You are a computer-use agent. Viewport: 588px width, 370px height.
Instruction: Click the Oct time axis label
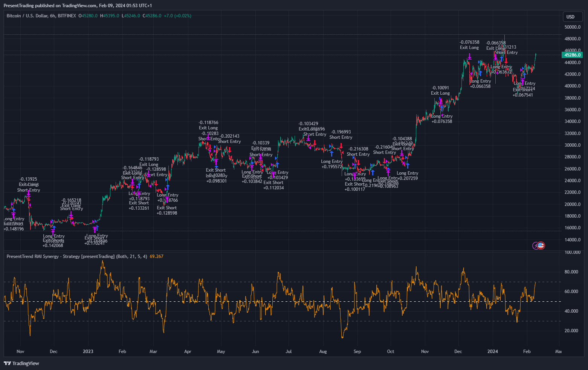391,352
